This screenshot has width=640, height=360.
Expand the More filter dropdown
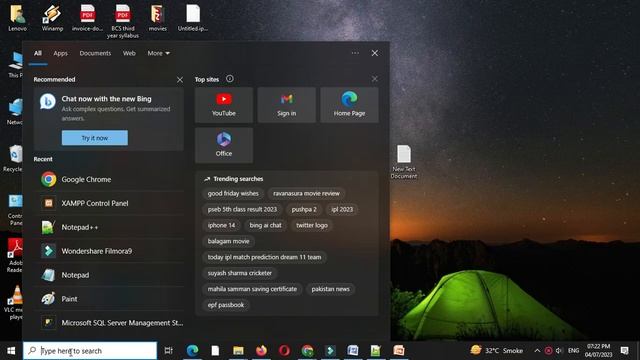point(158,53)
